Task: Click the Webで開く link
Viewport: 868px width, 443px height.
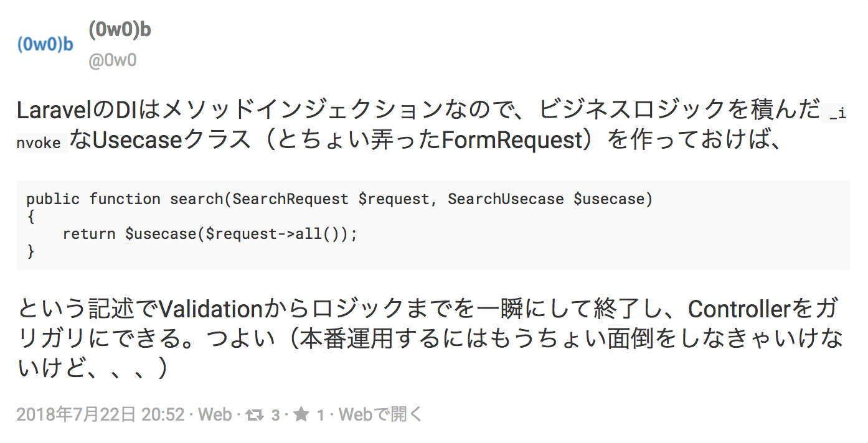Action: pos(380,414)
